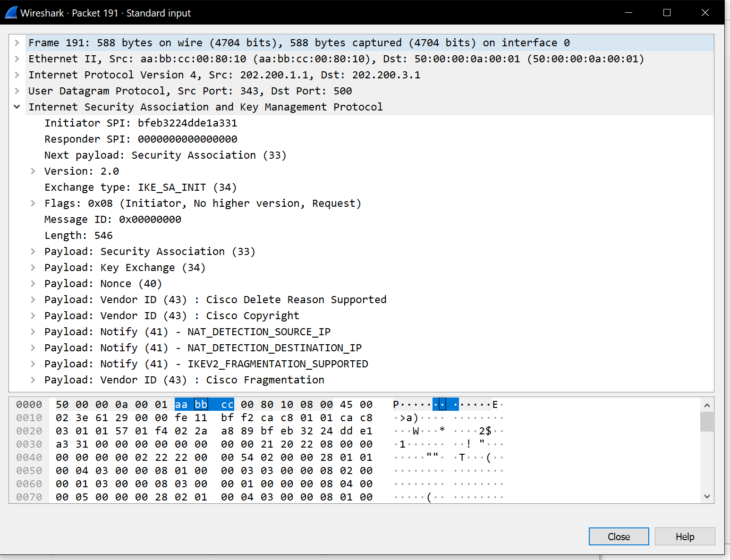
Task: Click highlighted hex byte 'cc' in row 0000
Action: pos(228,405)
